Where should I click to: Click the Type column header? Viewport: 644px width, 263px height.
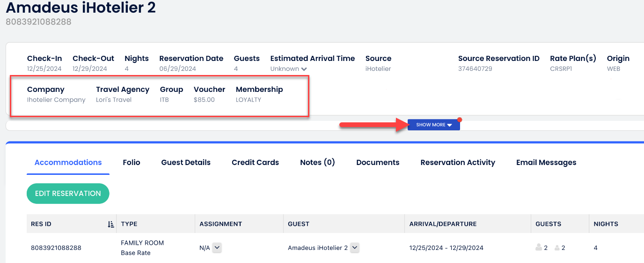pyautogui.click(x=129, y=224)
